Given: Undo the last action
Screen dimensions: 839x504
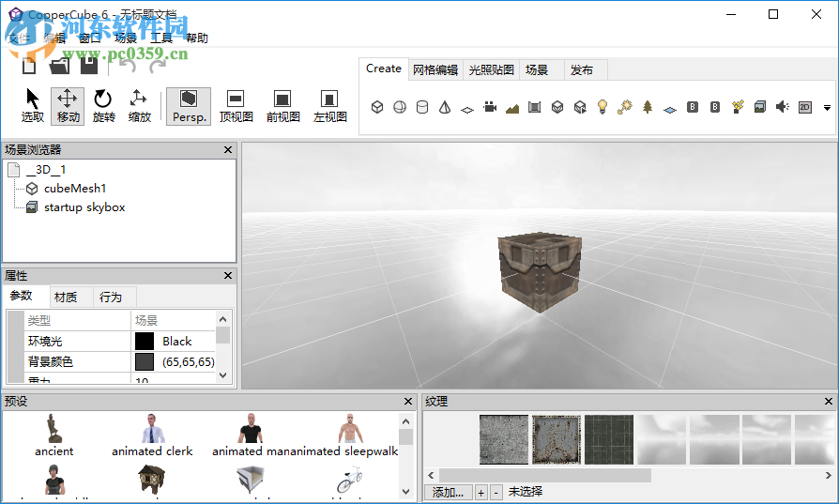Looking at the screenshot, I should [x=127, y=66].
